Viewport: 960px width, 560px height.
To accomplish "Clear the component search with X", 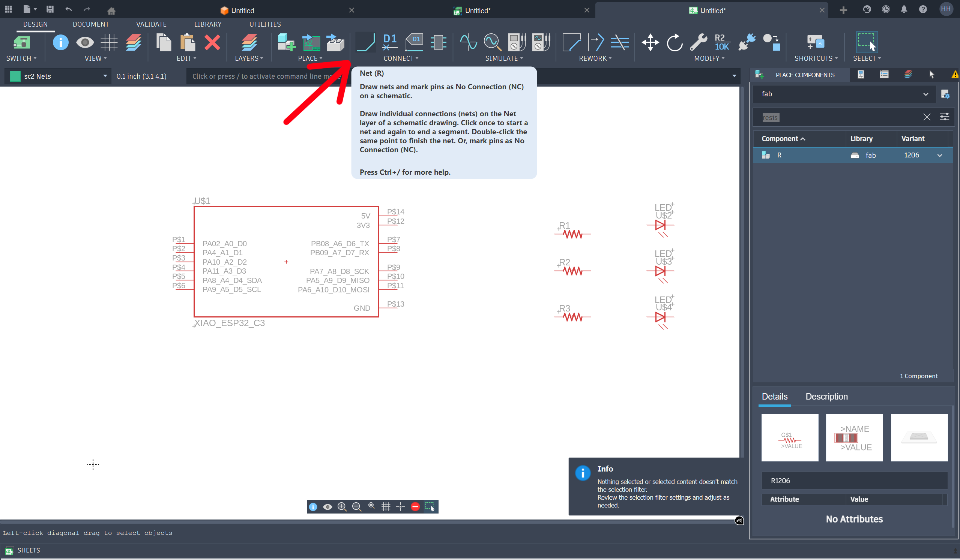I will click(x=927, y=117).
